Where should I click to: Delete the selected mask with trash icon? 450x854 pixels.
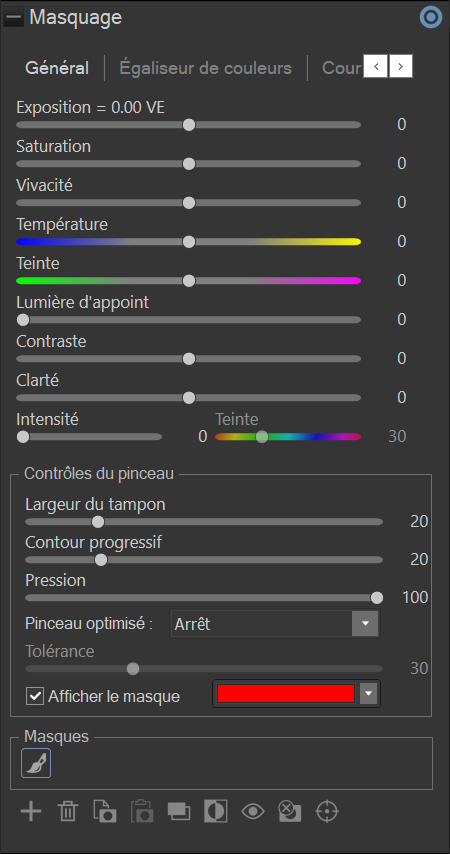(x=68, y=811)
